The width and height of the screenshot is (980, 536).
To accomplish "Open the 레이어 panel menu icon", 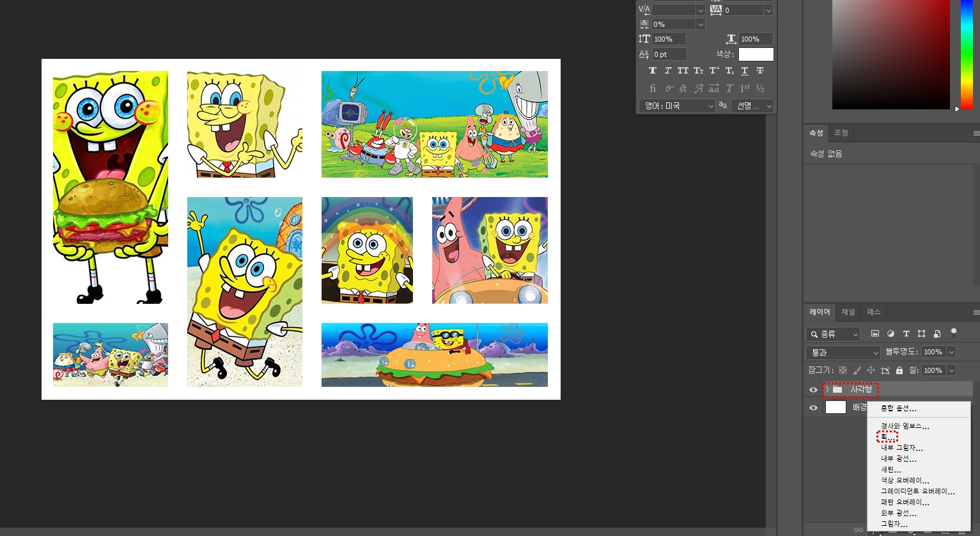I will (976, 312).
